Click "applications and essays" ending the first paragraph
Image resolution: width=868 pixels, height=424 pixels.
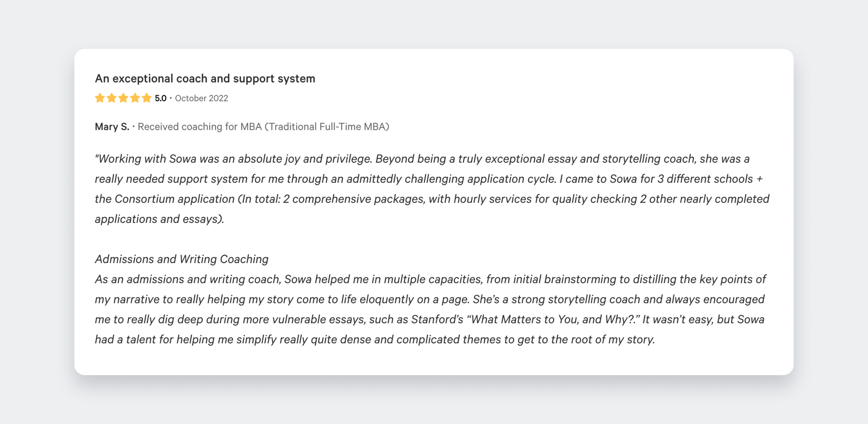(159, 219)
